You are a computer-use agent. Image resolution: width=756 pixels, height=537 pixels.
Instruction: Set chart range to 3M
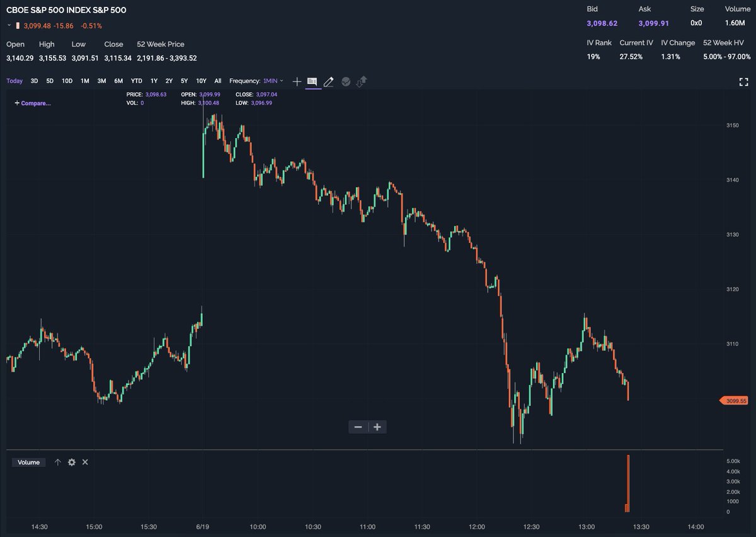101,81
